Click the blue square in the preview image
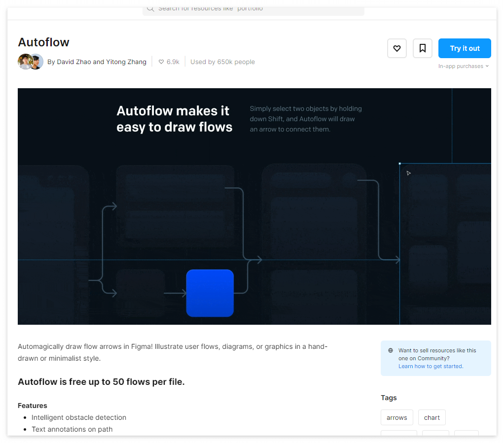The width and height of the screenshot is (504, 443). 210,293
